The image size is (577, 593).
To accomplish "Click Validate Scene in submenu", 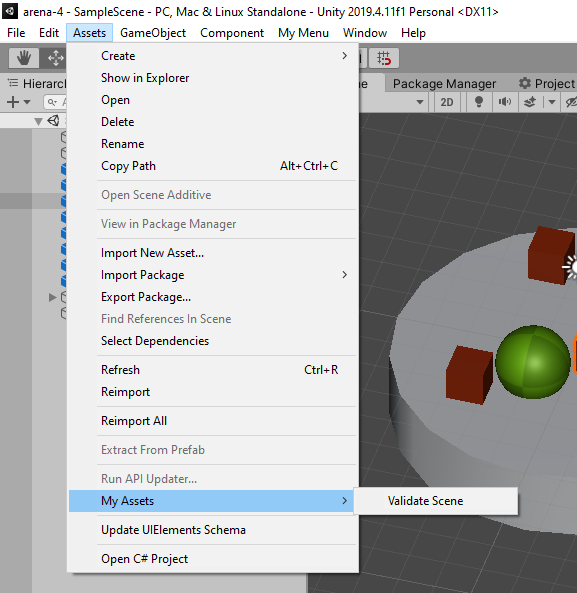I will tap(436, 501).
